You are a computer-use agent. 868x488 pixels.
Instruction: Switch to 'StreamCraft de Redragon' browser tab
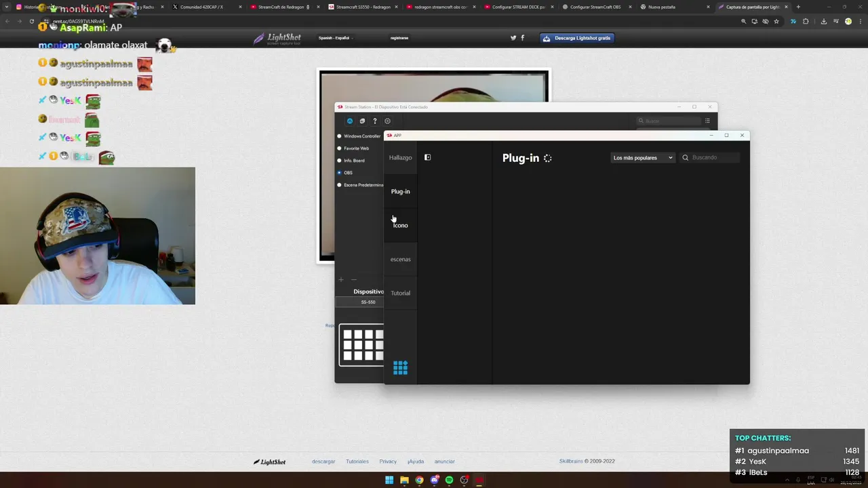pos(283,7)
